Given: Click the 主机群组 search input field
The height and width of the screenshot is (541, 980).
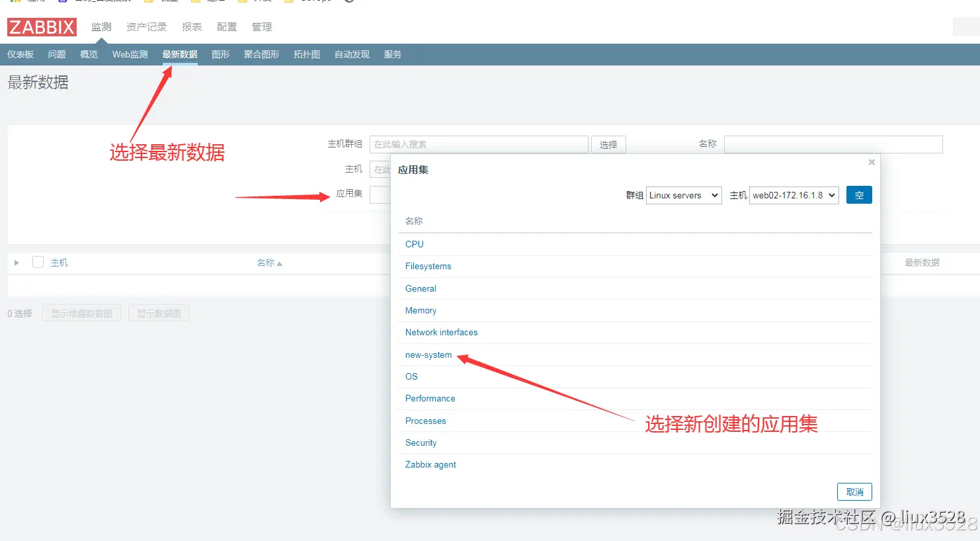Looking at the screenshot, I should coord(479,144).
